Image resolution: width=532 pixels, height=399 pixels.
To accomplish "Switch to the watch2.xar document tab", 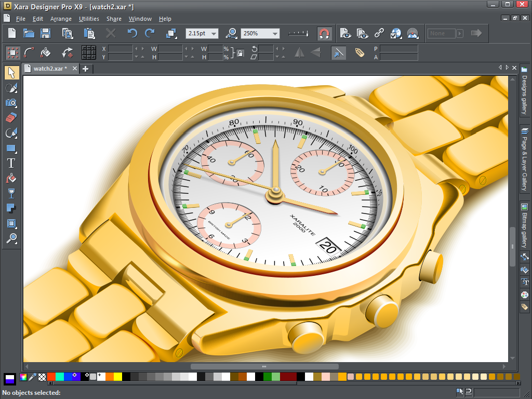I will point(49,68).
